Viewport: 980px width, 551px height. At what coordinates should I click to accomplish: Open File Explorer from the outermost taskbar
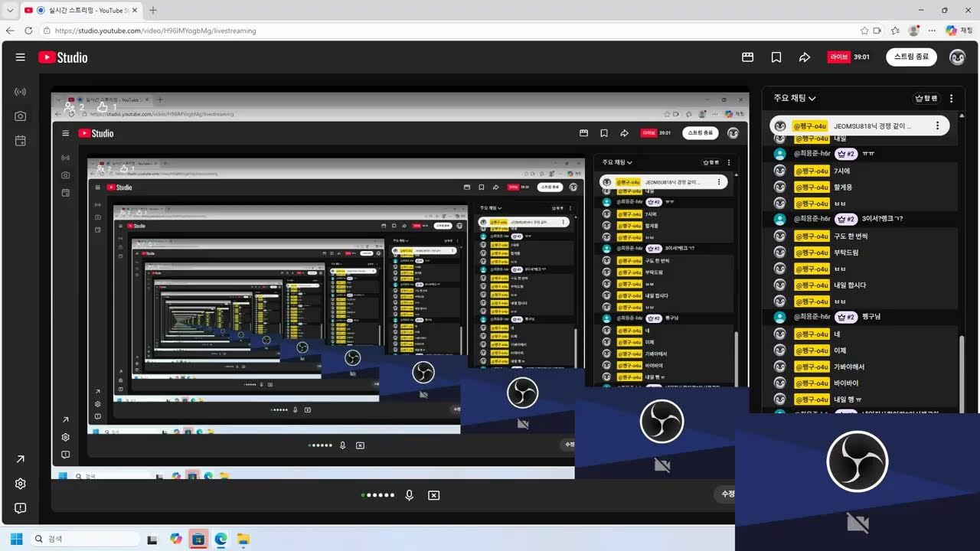243,539
